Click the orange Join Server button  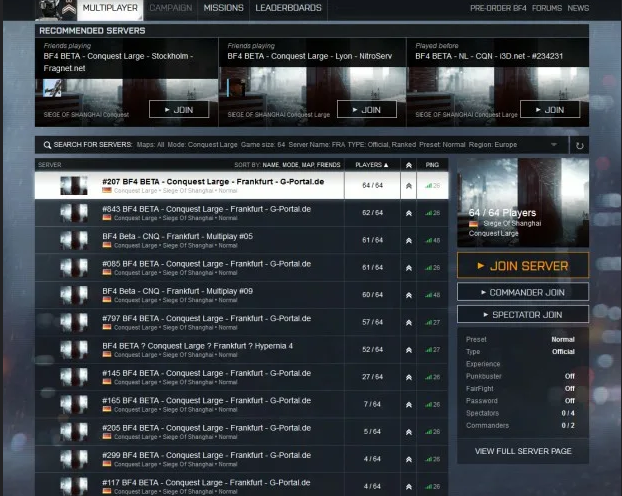click(x=523, y=265)
